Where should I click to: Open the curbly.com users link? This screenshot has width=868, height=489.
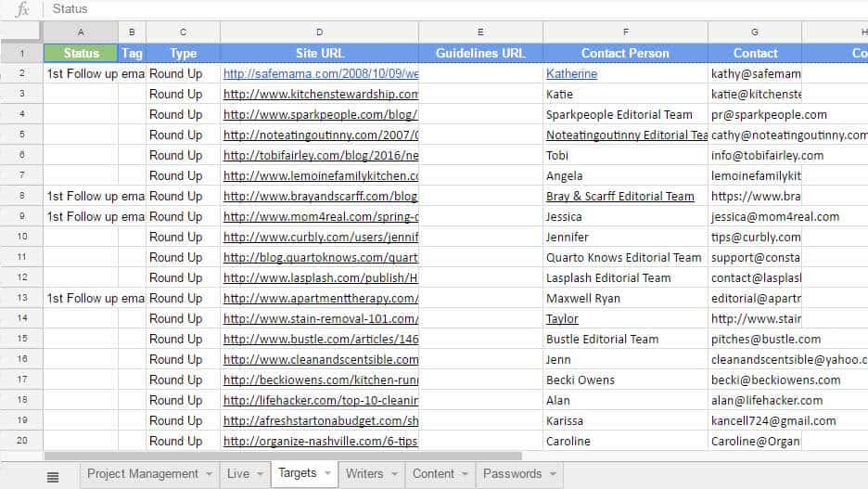point(321,237)
